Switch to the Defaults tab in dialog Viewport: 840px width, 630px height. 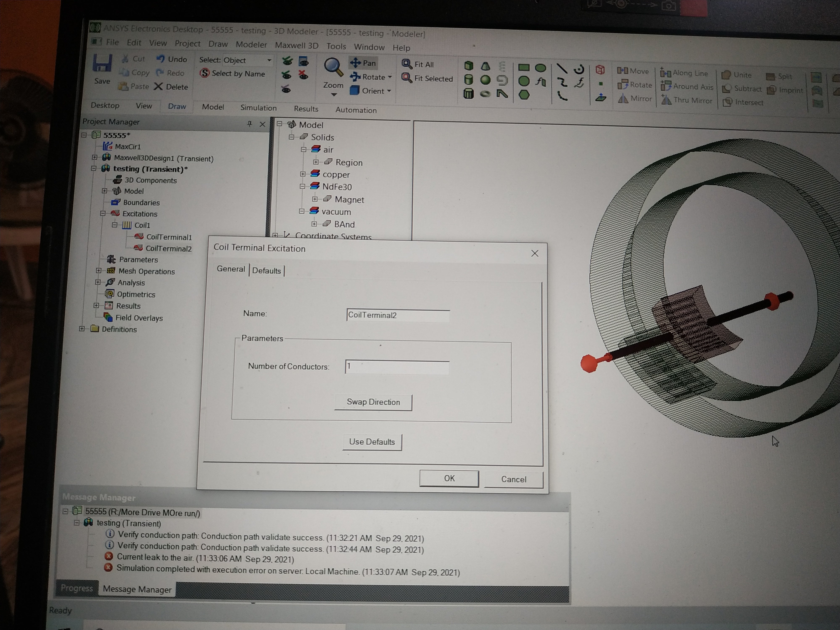tap(266, 271)
